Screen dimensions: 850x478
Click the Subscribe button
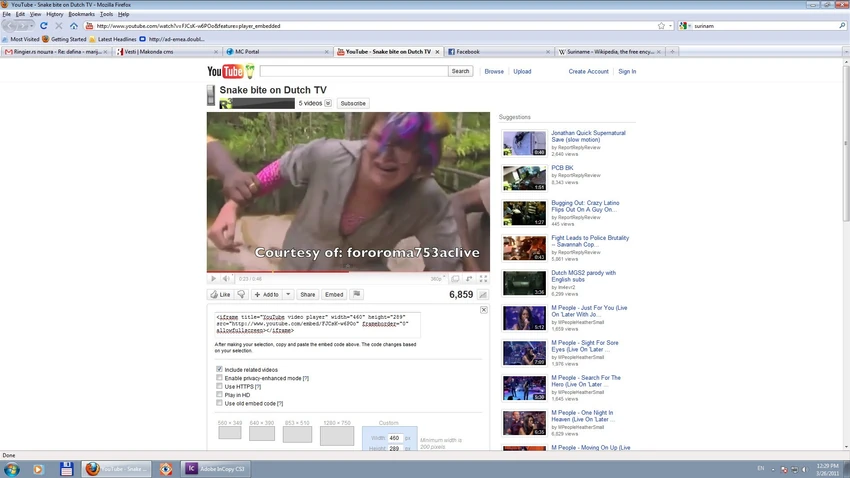click(352, 103)
